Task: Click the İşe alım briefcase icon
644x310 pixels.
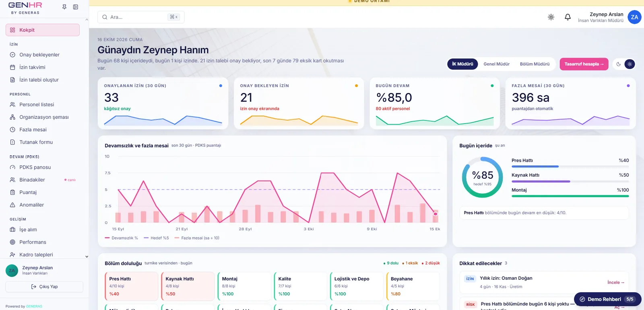Action: click(12, 229)
